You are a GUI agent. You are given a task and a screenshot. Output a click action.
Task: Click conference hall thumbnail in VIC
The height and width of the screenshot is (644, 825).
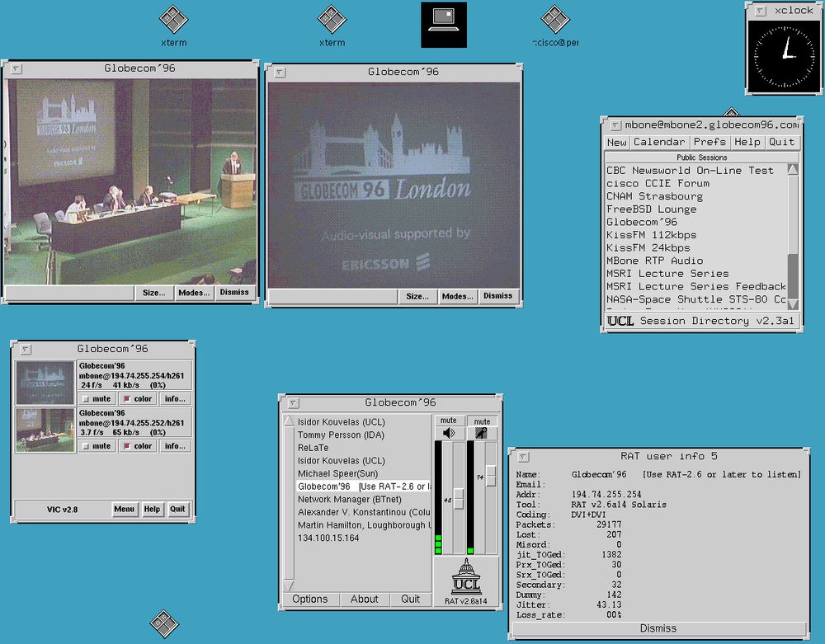point(45,430)
